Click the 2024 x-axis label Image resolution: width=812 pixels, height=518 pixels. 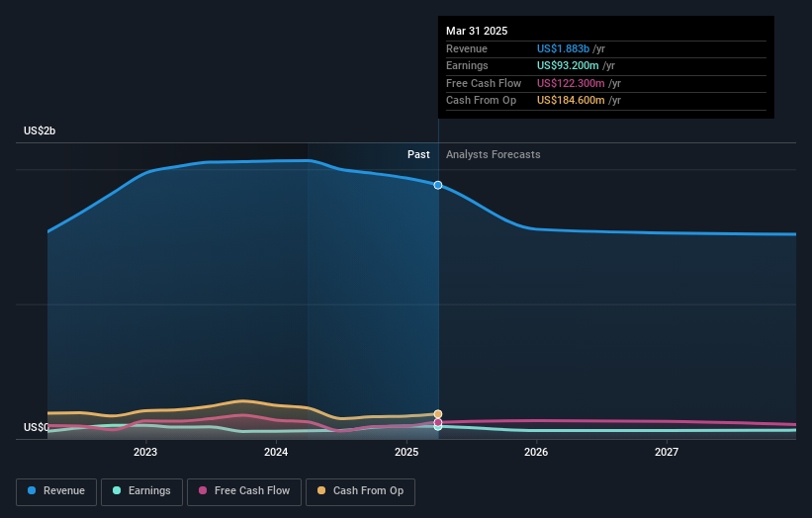coord(276,453)
